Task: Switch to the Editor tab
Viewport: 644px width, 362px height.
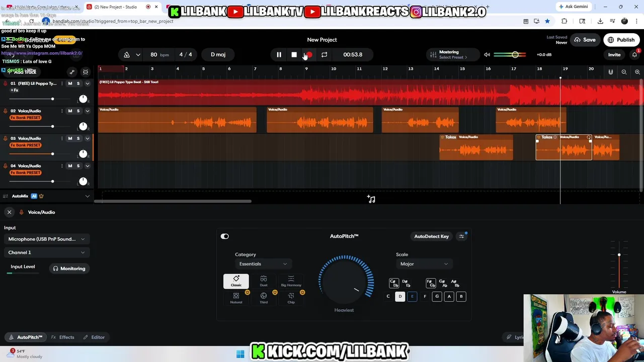Action: tap(94, 337)
